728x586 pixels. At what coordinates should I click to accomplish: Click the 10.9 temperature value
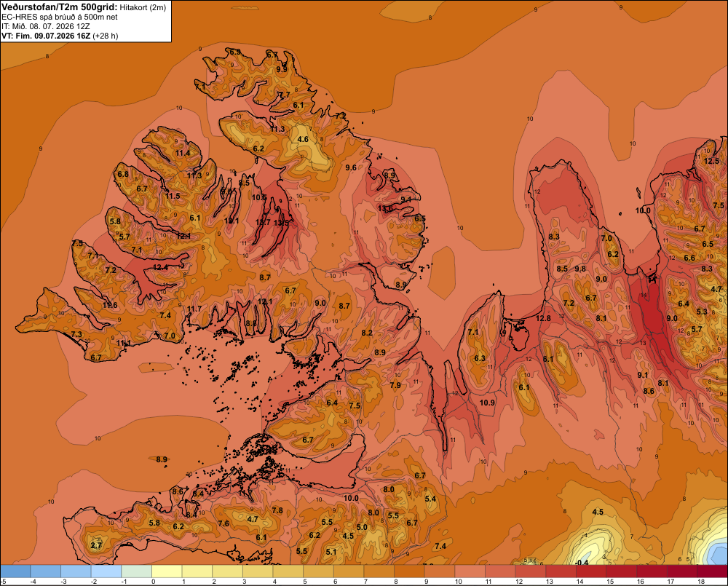pyautogui.click(x=487, y=403)
